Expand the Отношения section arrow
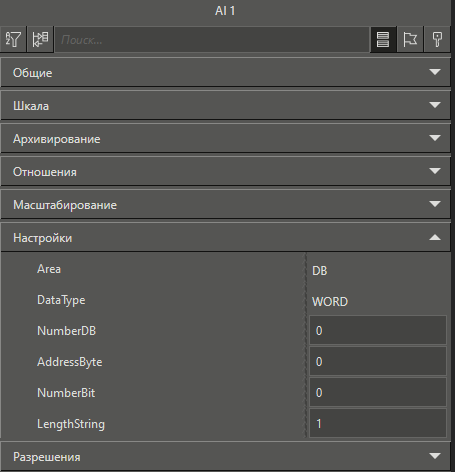This screenshot has width=455, height=472. (435, 171)
